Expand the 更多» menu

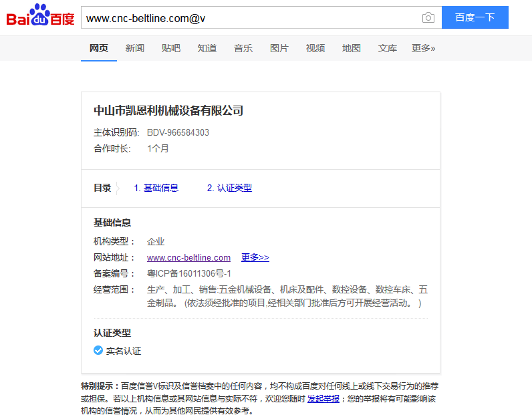pos(424,48)
